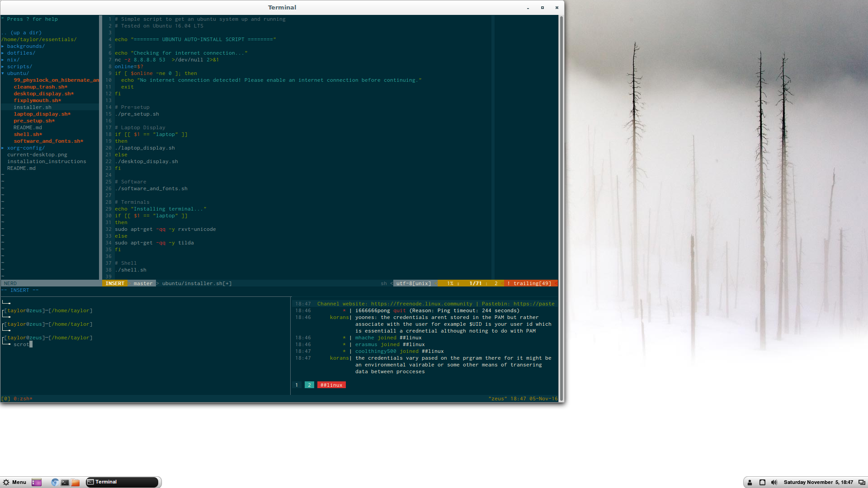Collapse the ubuntu/ folder in NERDTree
Image resolution: width=868 pixels, height=488 pixels.
click(x=18, y=73)
